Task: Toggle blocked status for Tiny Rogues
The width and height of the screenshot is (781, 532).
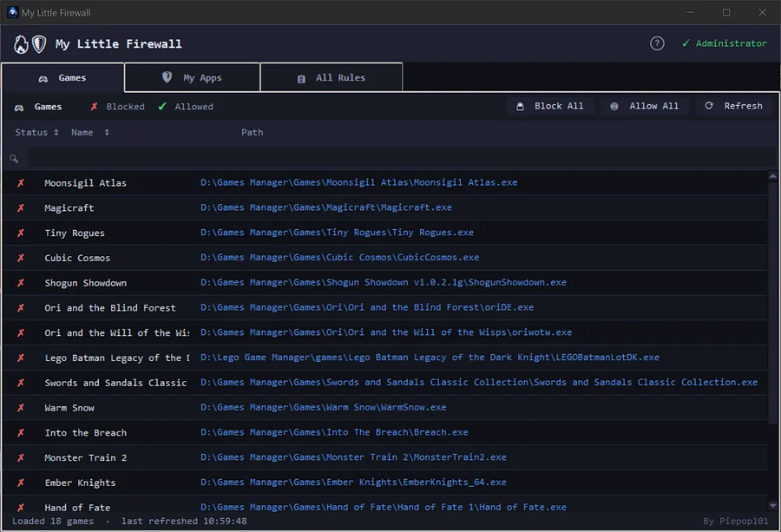Action: click(x=21, y=233)
